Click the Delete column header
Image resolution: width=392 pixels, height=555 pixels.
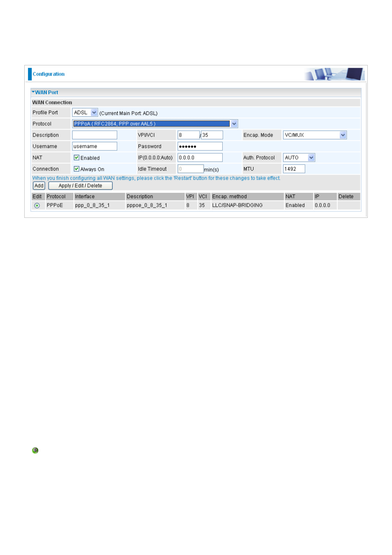[x=348, y=197]
